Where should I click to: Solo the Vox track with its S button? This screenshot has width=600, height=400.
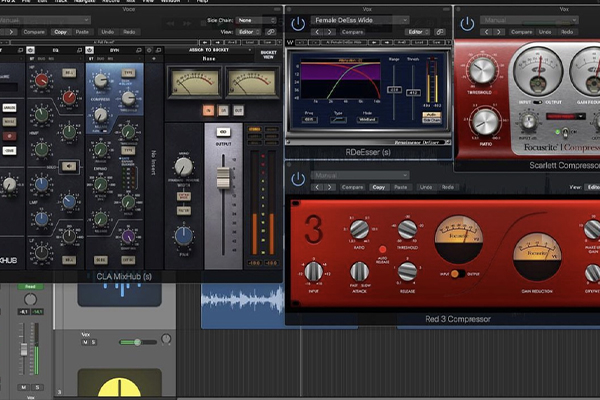coord(93,342)
